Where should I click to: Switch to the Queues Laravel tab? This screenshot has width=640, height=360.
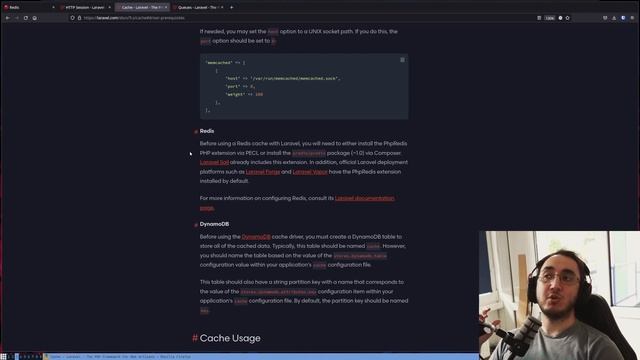(x=198, y=7)
